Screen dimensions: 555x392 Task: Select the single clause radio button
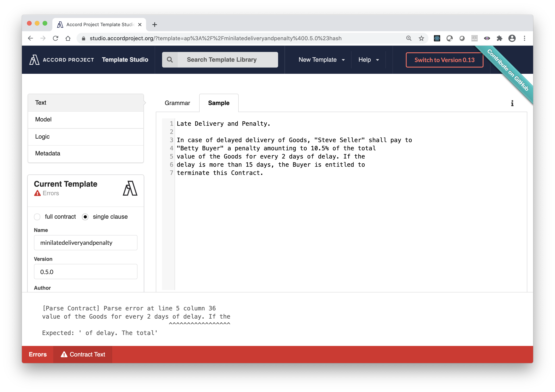tap(85, 217)
